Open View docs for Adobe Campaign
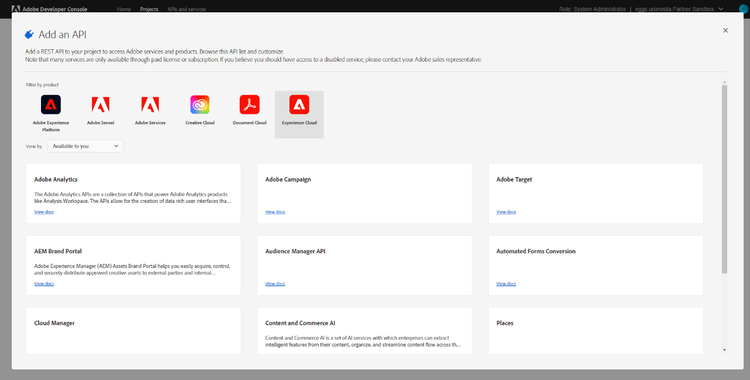750x380 pixels. 275,212
